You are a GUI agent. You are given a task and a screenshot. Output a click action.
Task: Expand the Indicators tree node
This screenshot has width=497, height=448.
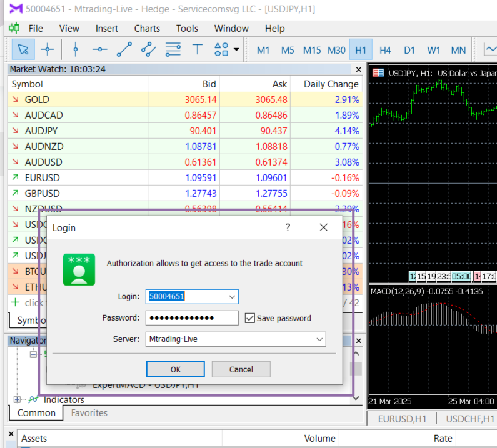point(17,399)
